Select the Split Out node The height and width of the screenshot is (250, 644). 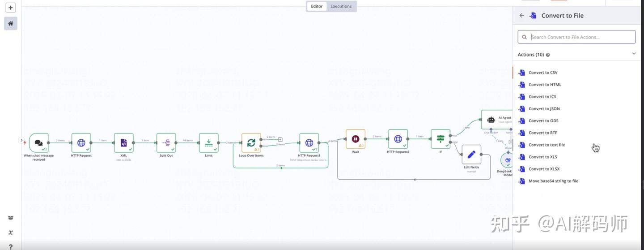(x=166, y=142)
